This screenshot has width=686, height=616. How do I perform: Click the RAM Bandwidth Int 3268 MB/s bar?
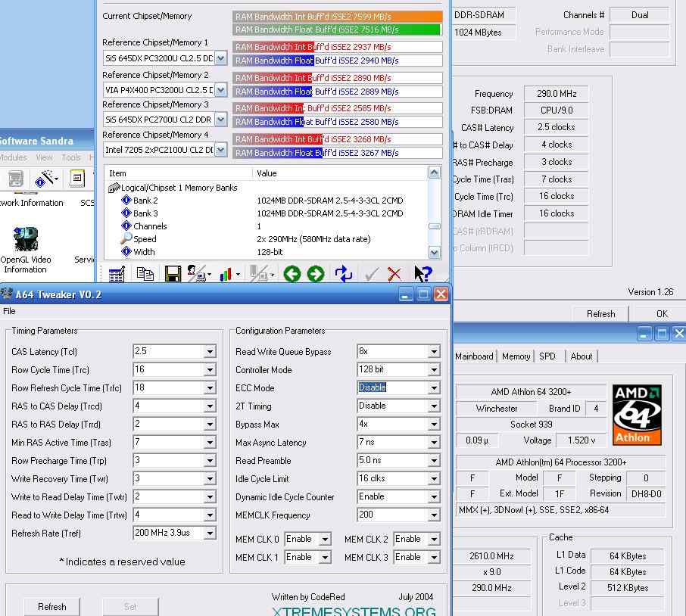click(x=337, y=139)
